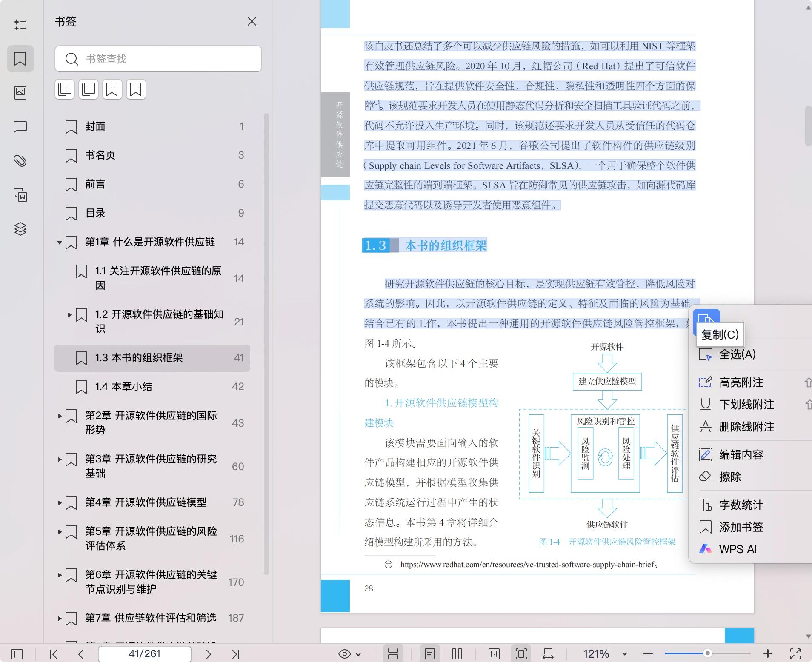Toggle the sidebar panel button in status bar
Viewport: 812px width, 662px height.
[x=17, y=654]
